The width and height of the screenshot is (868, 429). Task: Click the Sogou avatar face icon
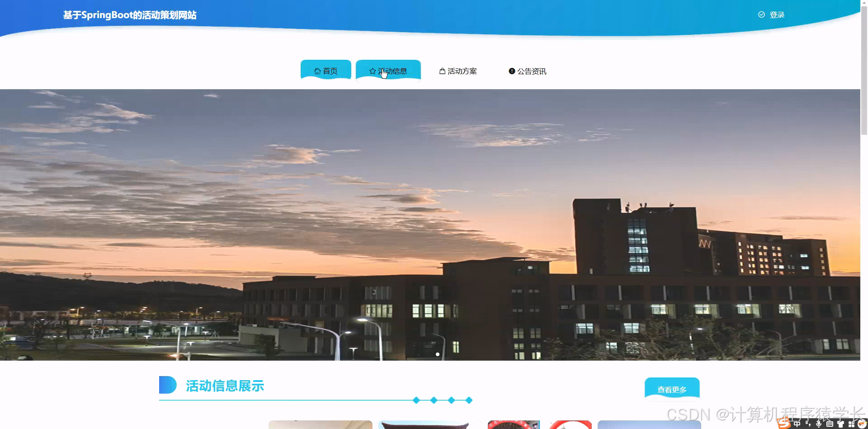click(862, 424)
